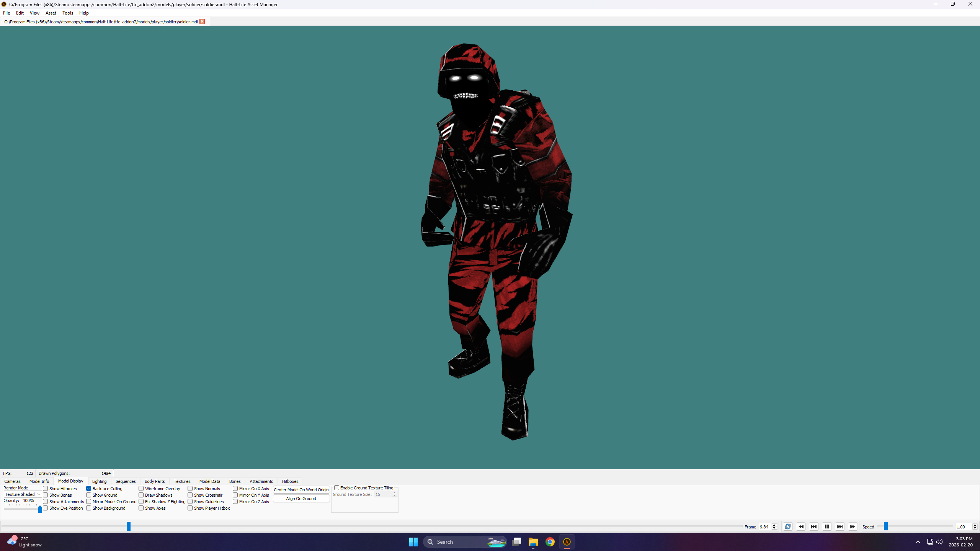Click the Opacity slider handle
This screenshot has width=980, height=551.
[40, 509]
